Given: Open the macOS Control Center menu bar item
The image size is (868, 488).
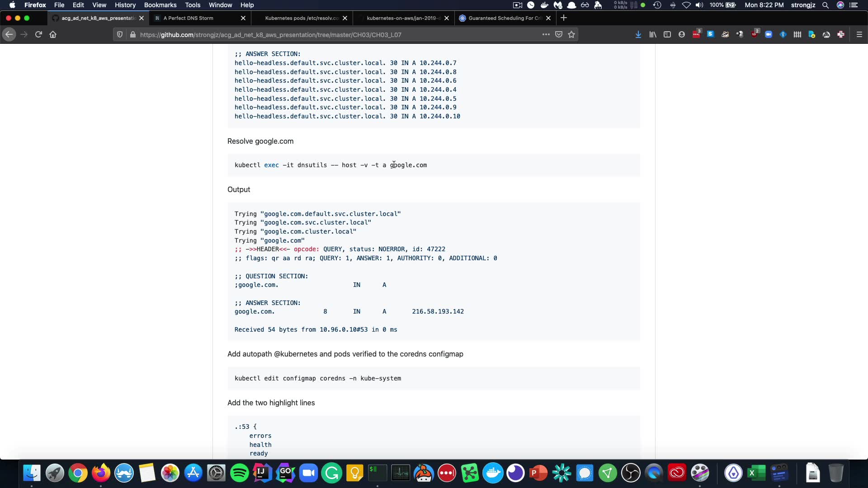Looking at the screenshot, I should 853,5.
